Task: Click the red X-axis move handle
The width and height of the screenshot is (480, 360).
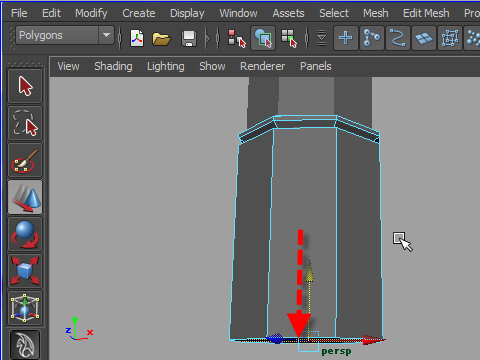Action: [373, 340]
